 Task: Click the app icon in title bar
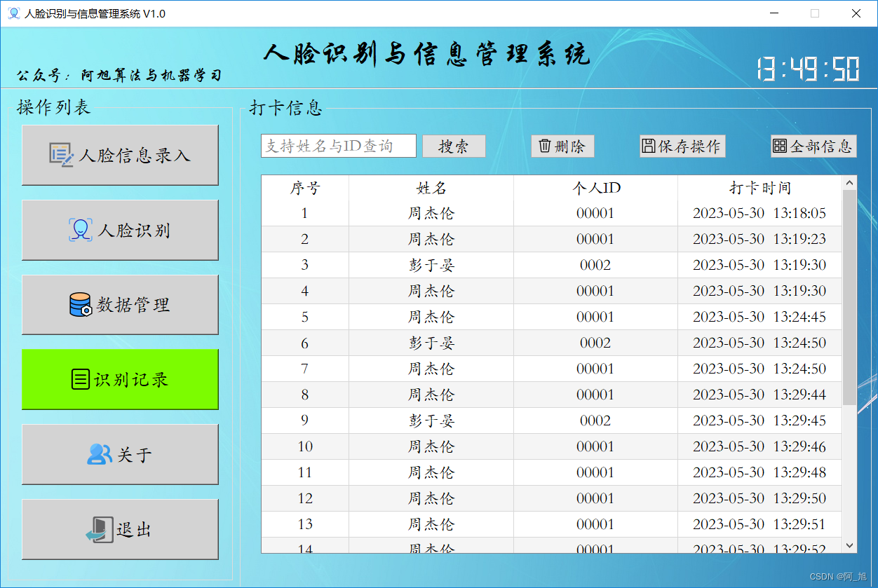(13, 13)
